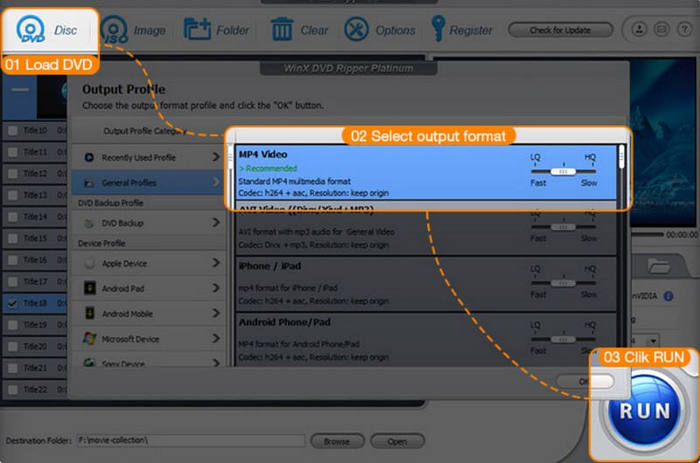
Task: Click the DVD Backup disc icon
Action: tap(89, 223)
